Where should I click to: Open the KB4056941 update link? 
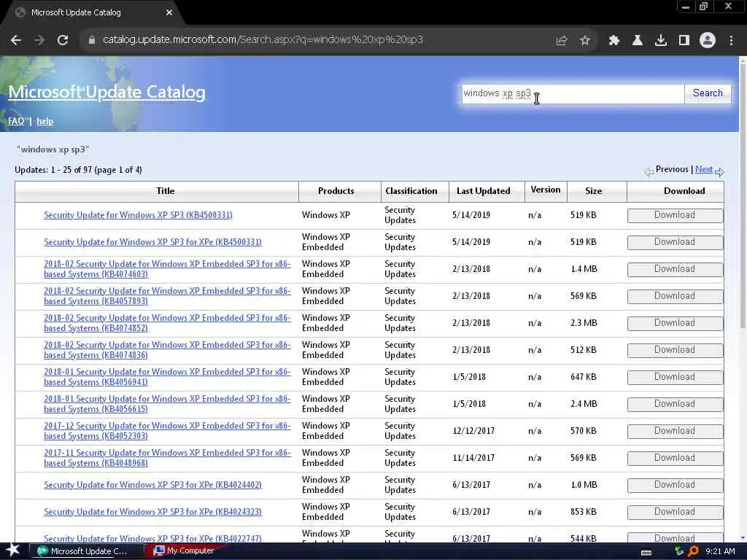[x=167, y=377]
